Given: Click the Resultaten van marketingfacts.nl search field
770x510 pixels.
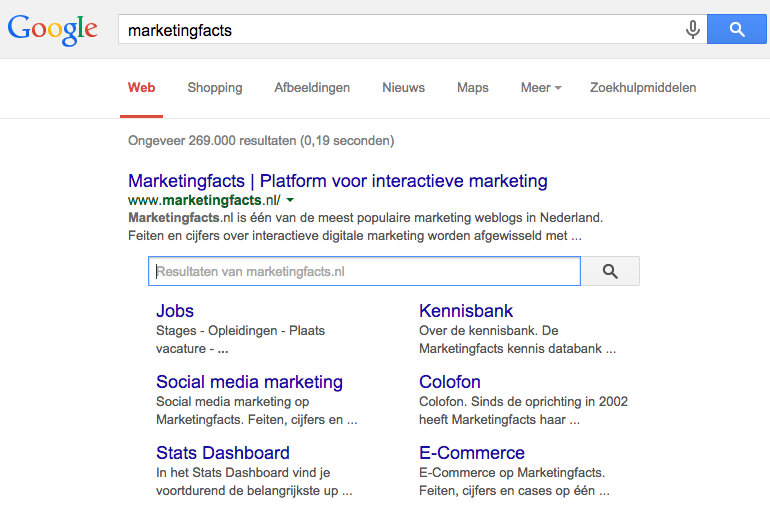Looking at the screenshot, I should (x=365, y=271).
